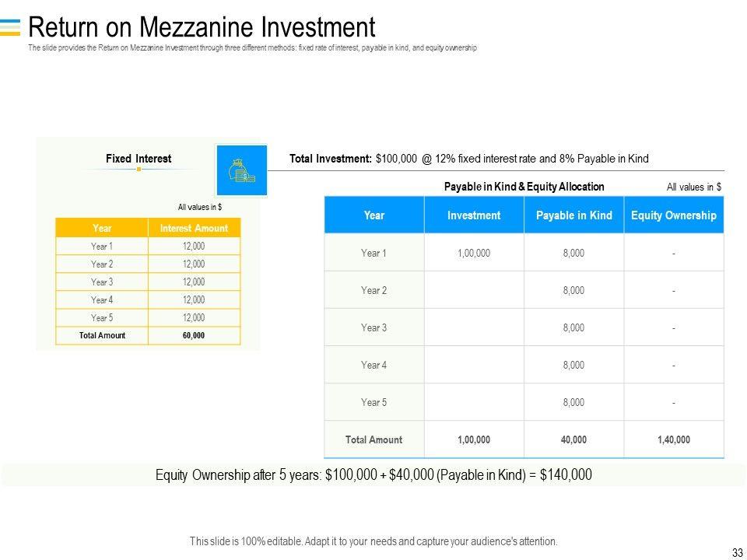Click the yellow 'Year' header in the Fixed Interest table
747x560 pixels.
pos(102,228)
